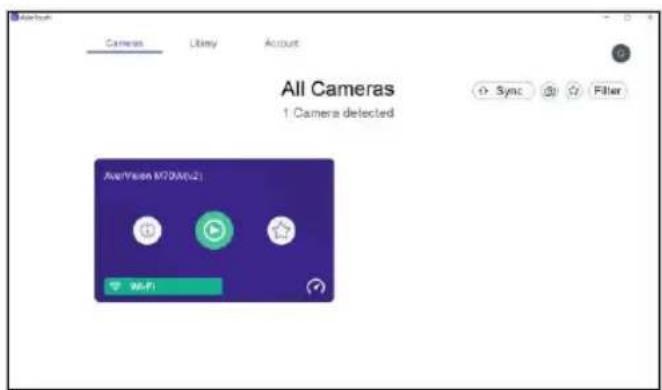The height and width of the screenshot is (390, 662).
Task: Click the Sync button
Action: click(x=503, y=91)
